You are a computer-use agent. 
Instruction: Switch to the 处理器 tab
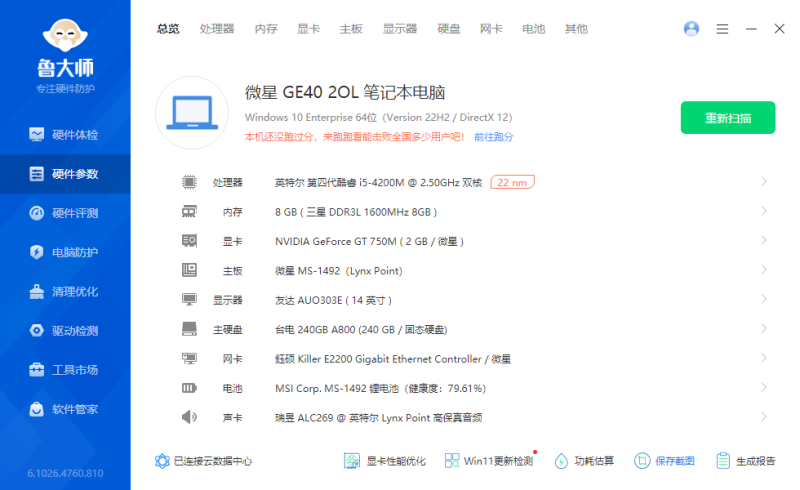pos(217,29)
